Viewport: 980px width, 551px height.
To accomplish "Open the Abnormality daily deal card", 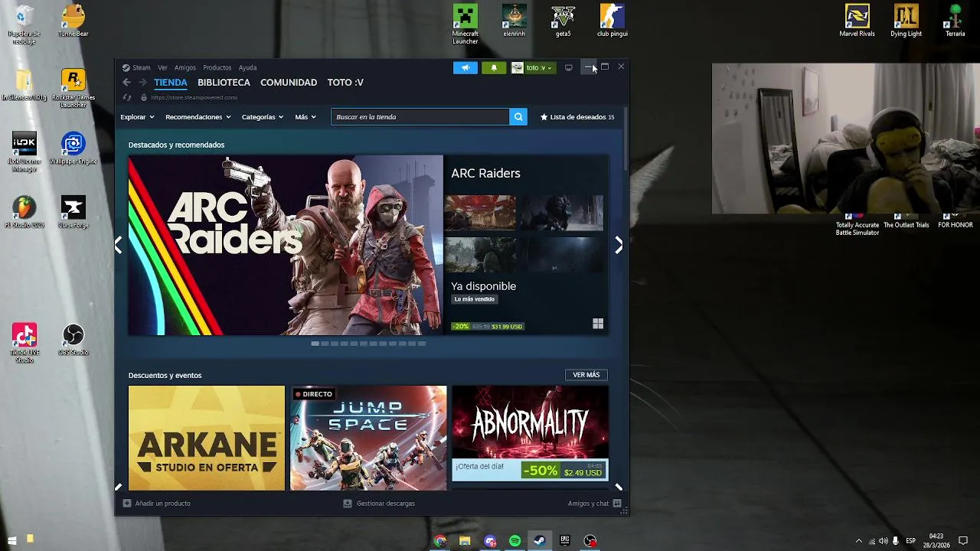I will [x=530, y=433].
